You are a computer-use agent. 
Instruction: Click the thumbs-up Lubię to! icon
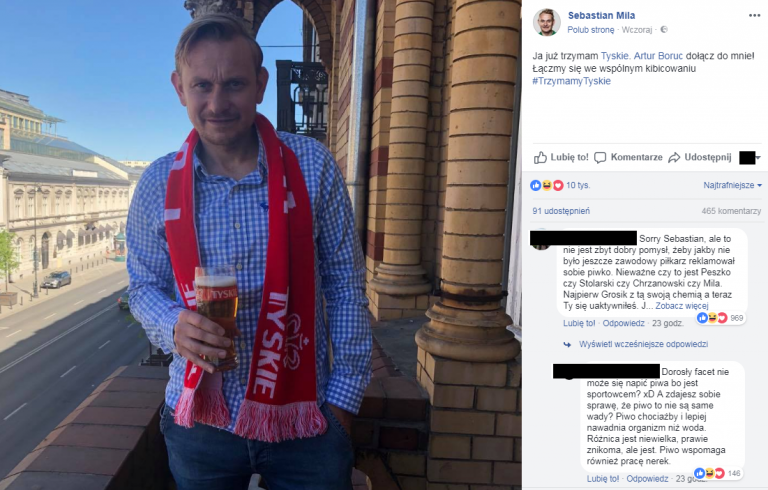[x=540, y=157]
